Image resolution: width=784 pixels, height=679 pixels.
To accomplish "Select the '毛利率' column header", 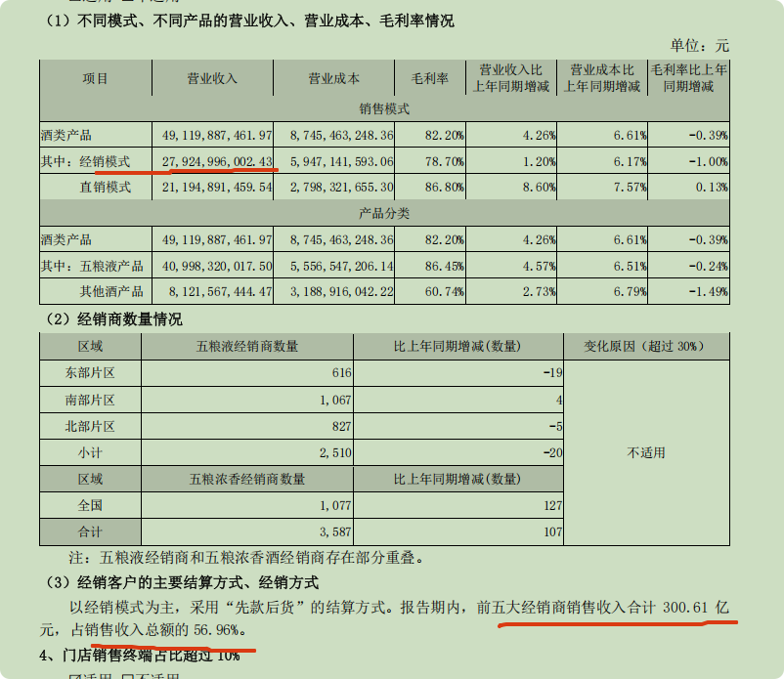I will click(x=429, y=78).
